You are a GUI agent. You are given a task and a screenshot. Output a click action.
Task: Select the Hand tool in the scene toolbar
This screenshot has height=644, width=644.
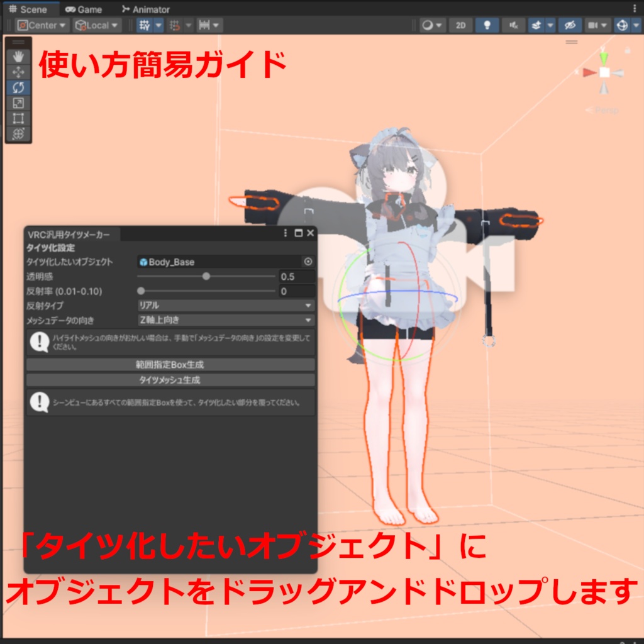pos(18,56)
